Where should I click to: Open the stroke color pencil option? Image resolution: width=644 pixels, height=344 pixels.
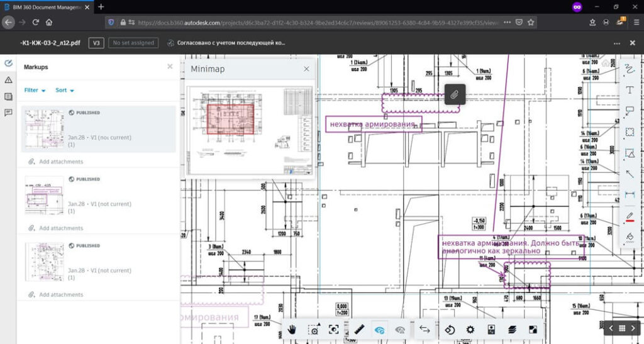629,217
